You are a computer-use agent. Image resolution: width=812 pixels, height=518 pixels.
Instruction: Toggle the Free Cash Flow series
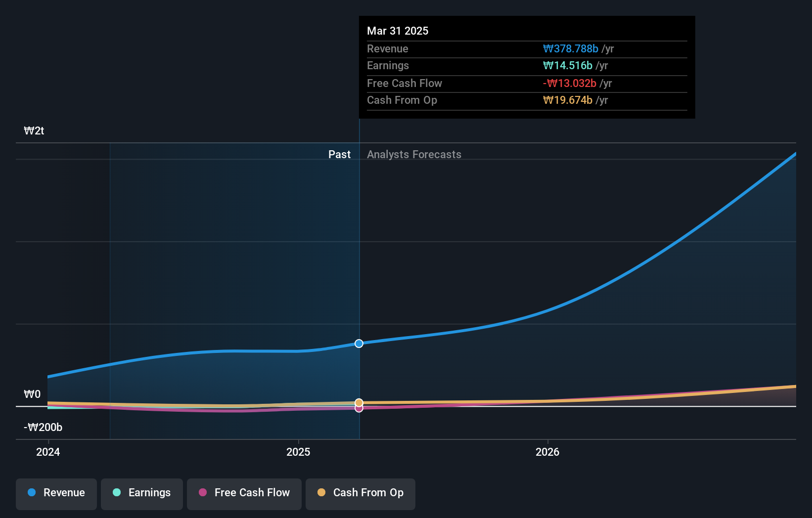click(x=244, y=493)
